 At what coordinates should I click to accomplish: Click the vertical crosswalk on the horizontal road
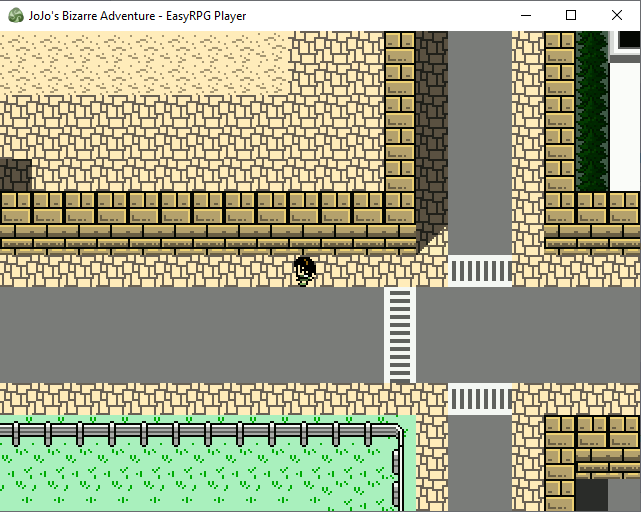point(400,335)
